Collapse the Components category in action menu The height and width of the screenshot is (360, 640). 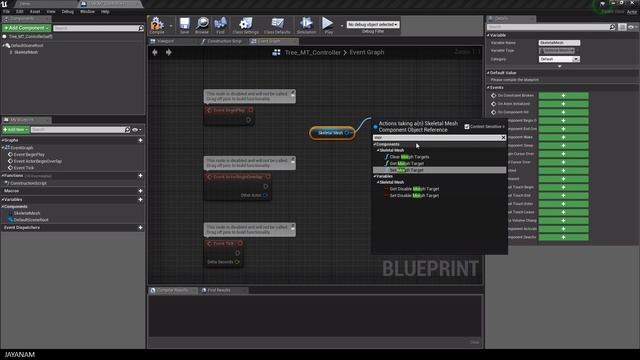coord(374,144)
